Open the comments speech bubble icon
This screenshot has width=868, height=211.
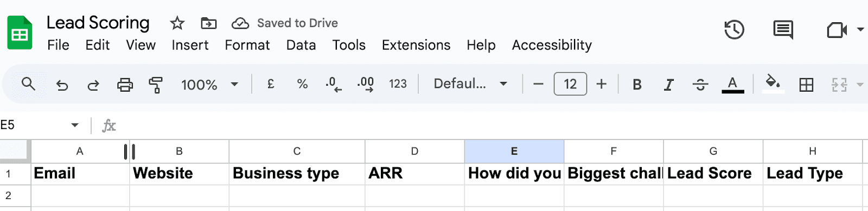point(783,30)
